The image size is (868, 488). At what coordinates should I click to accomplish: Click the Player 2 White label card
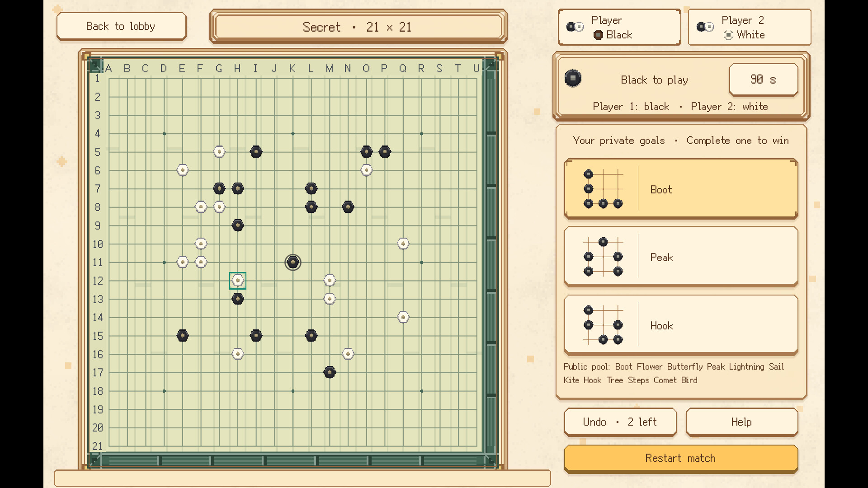[x=750, y=27]
